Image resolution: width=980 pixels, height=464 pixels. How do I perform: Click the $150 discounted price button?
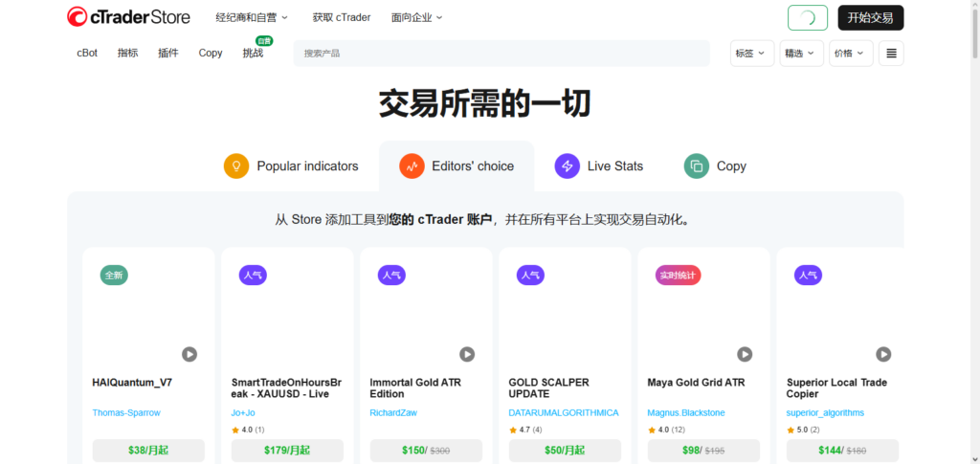[426, 451]
